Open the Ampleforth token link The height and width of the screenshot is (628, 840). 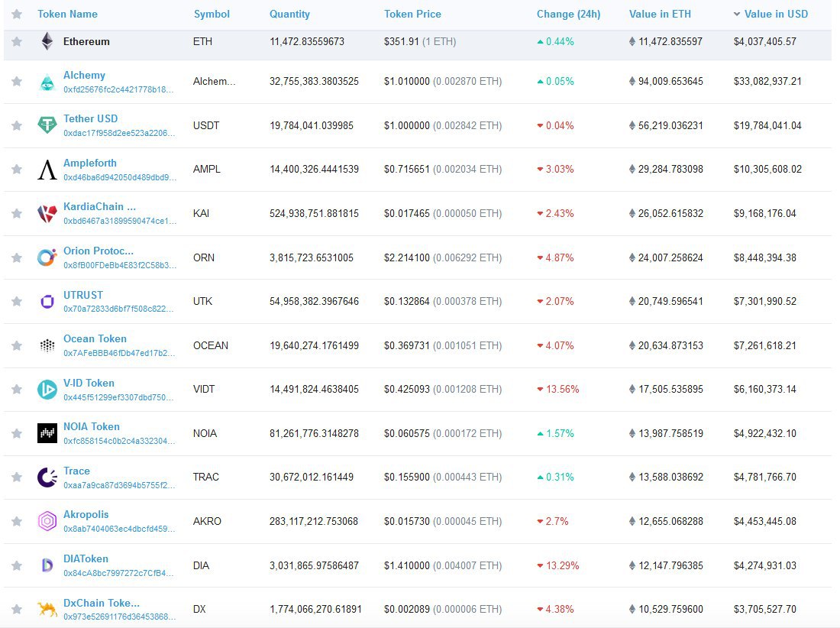[x=90, y=163]
